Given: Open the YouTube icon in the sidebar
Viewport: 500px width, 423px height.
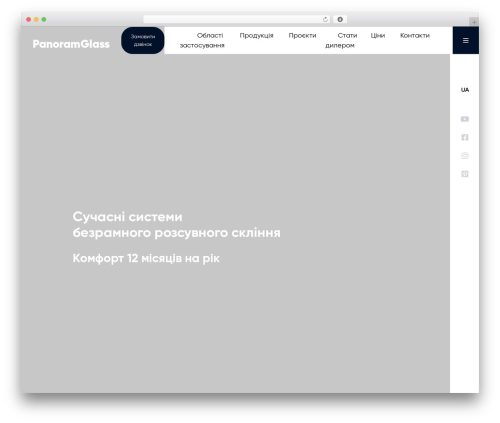Looking at the screenshot, I should coord(465,119).
